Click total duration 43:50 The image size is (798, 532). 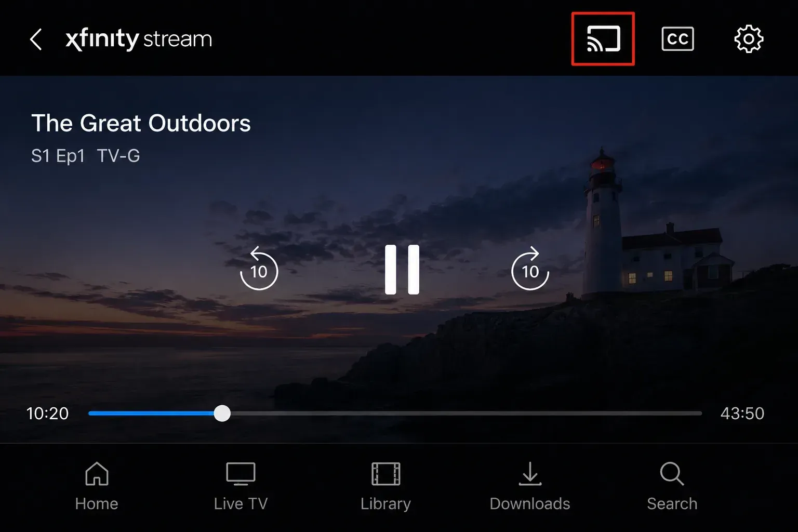pyautogui.click(x=742, y=414)
